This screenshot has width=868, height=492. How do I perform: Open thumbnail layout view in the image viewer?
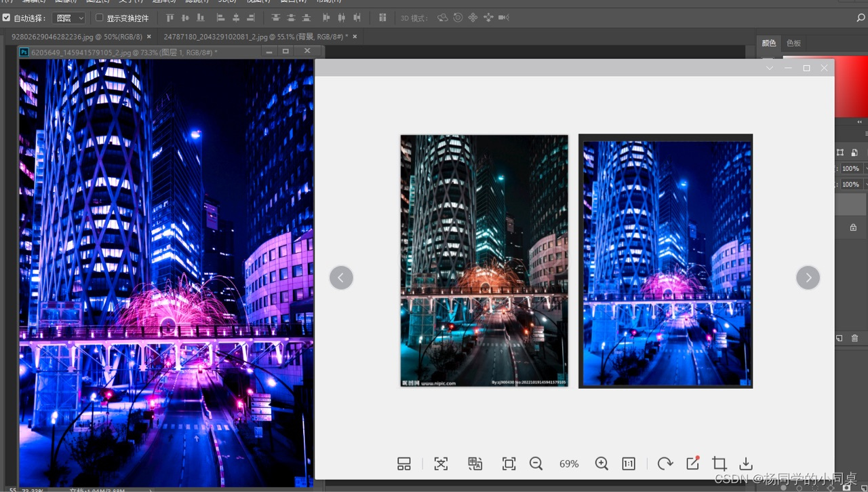tap(404, 463)
